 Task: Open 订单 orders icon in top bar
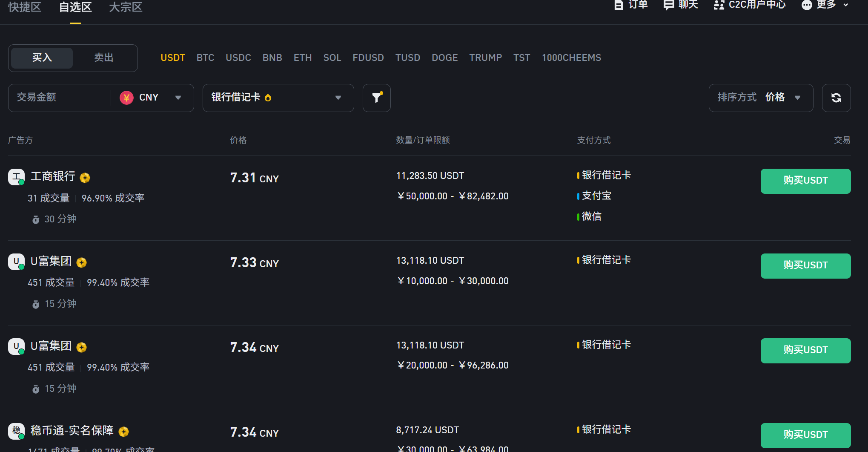point(619,5)
